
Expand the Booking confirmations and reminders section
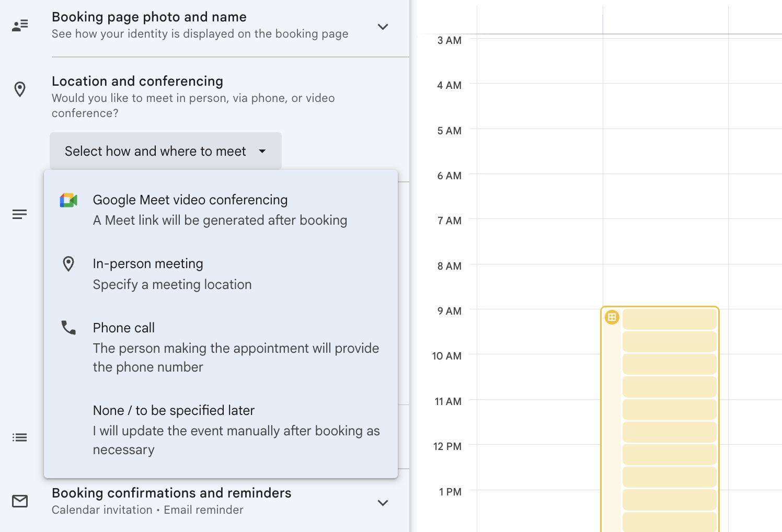[383, 503]
